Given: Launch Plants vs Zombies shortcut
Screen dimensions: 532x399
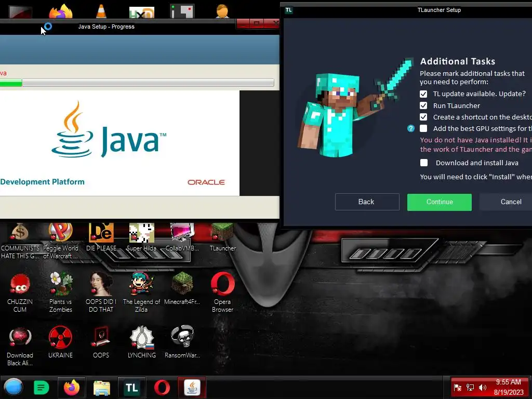Looking at the screenshot, I should [x=60, y=292].
